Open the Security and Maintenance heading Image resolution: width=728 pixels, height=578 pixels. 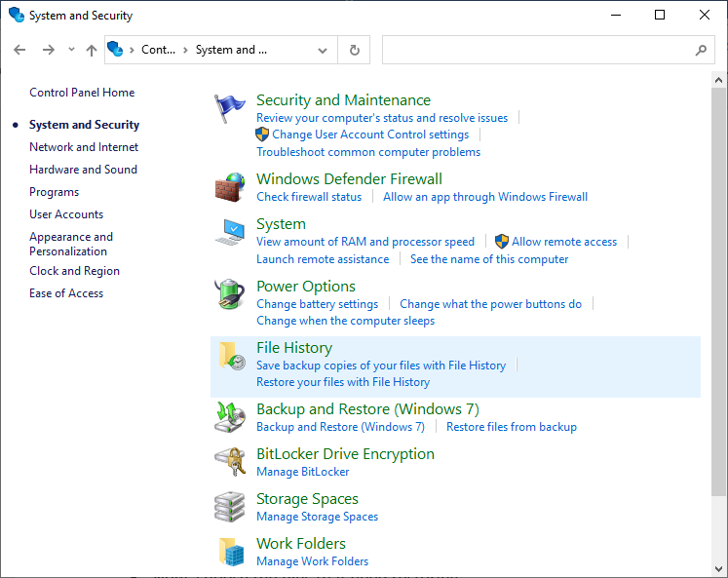(344, 100)
